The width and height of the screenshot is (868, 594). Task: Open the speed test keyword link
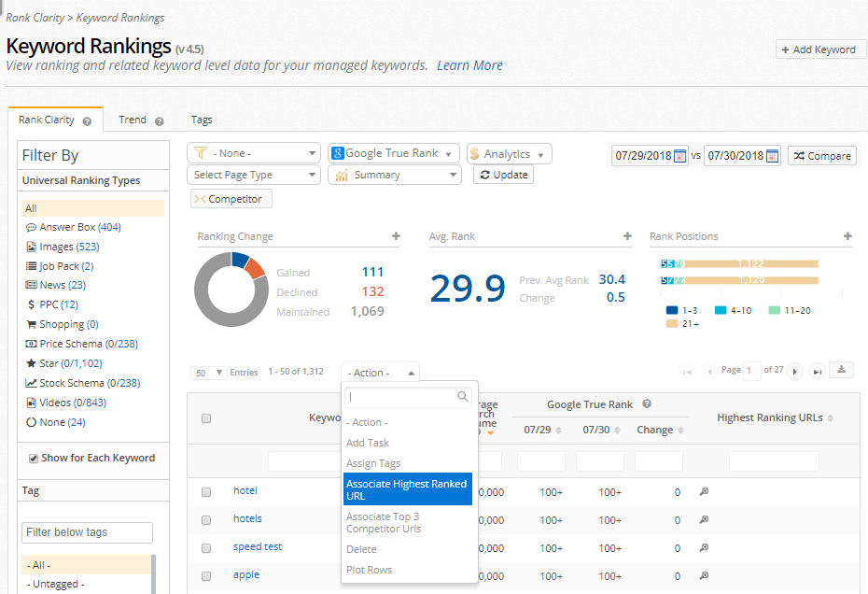coord(258,547)
